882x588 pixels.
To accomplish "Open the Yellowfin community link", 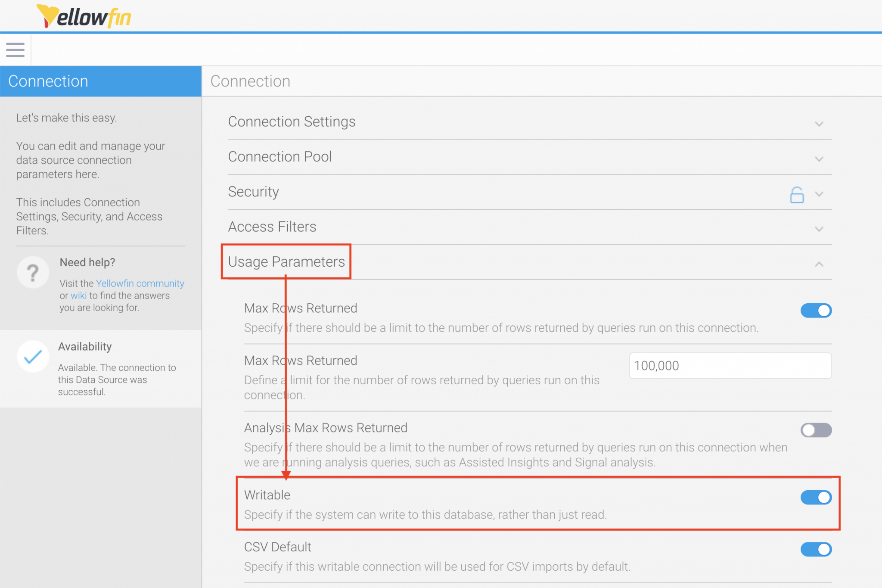I will (140, 283).
